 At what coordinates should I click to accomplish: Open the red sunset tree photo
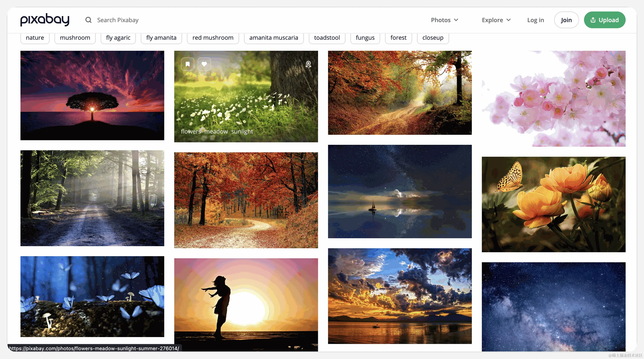tap(92, 95)
